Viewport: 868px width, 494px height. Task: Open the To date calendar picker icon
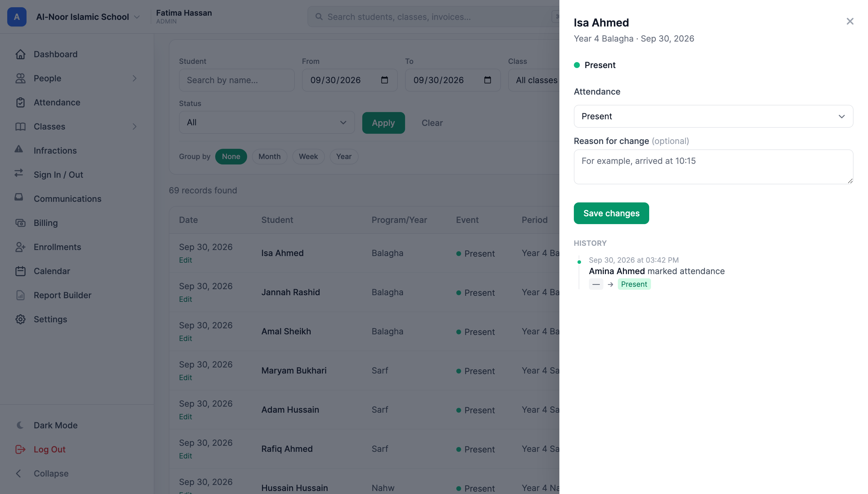tap(487, 80)
